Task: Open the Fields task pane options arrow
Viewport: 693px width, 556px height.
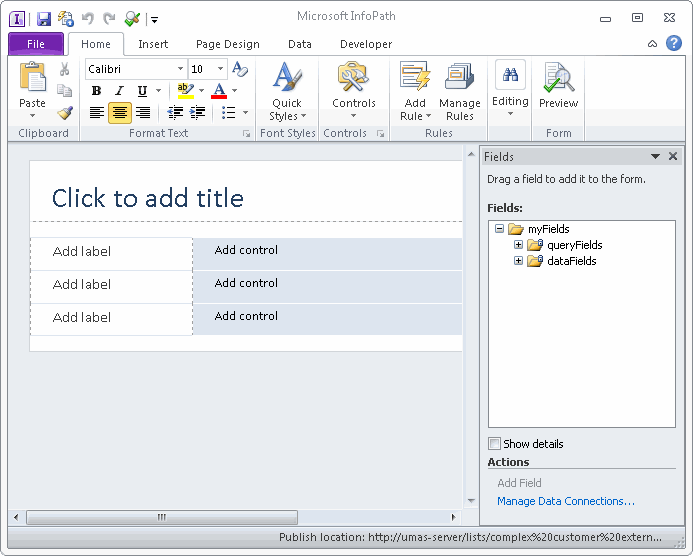Action: point(655,156)
